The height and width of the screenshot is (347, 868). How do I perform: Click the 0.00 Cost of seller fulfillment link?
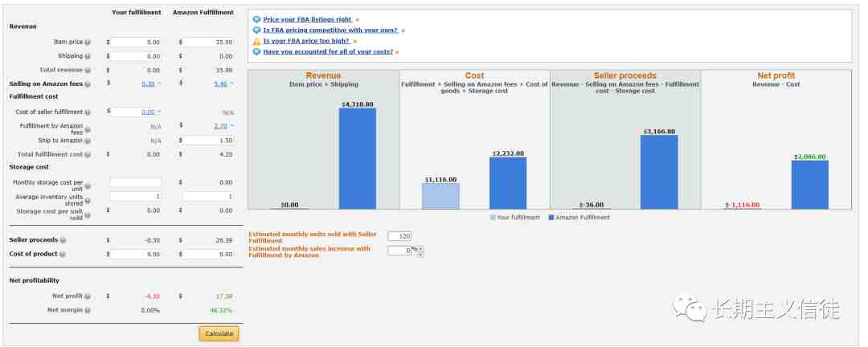[x=149, y=112]
